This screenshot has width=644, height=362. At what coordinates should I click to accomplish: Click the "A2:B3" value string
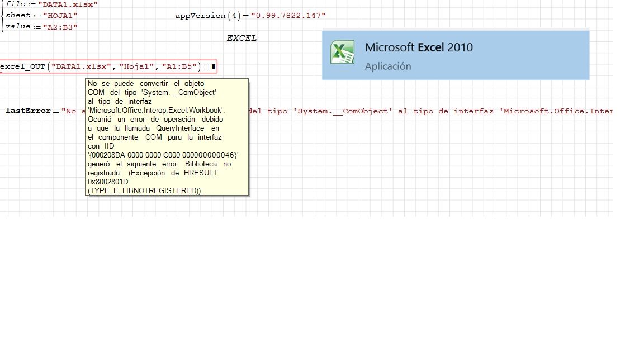tap(60, 27)
